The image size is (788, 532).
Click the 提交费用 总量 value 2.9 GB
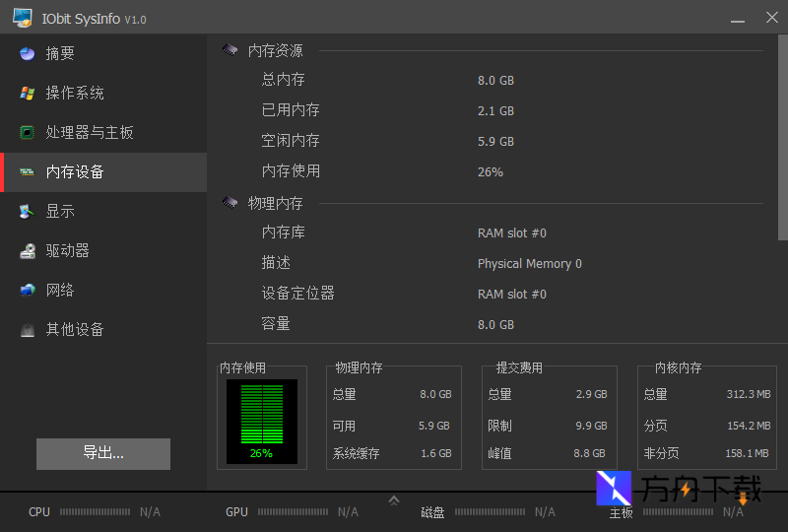[592, 394]
